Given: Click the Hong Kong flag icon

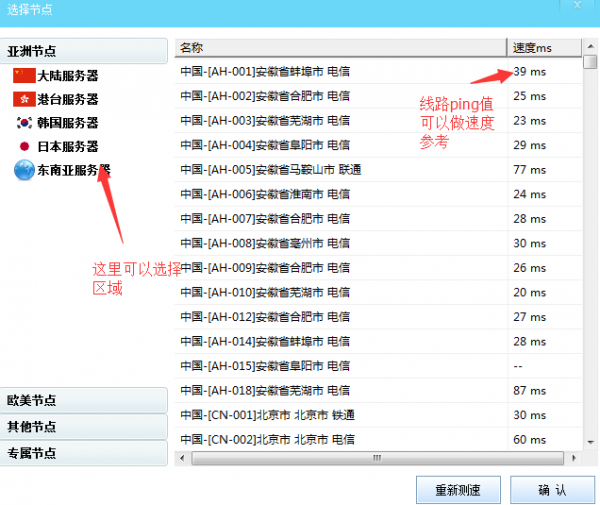Looking at the screenshot, I should click(23, 99).
